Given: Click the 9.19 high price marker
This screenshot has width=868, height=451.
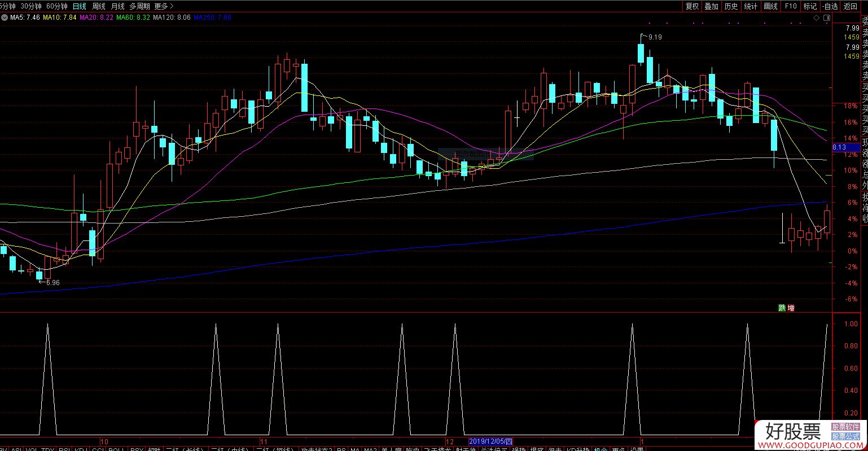Looking at the screenshot, I should 655,37.
